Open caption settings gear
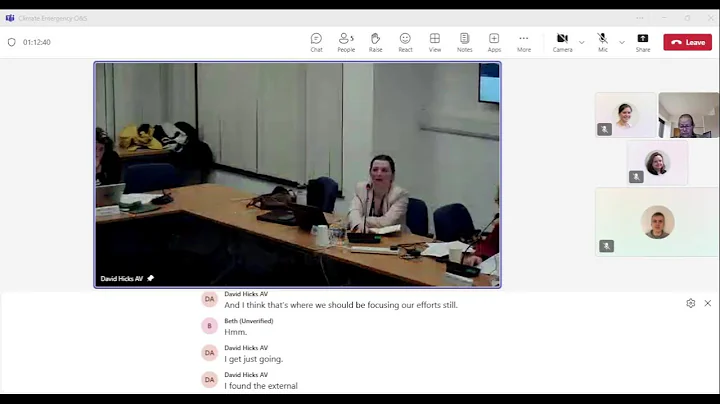 [x=691, y=303]
